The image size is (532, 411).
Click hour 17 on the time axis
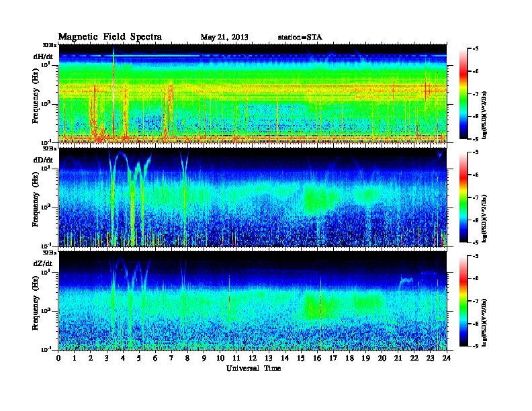tap(334, 358)
